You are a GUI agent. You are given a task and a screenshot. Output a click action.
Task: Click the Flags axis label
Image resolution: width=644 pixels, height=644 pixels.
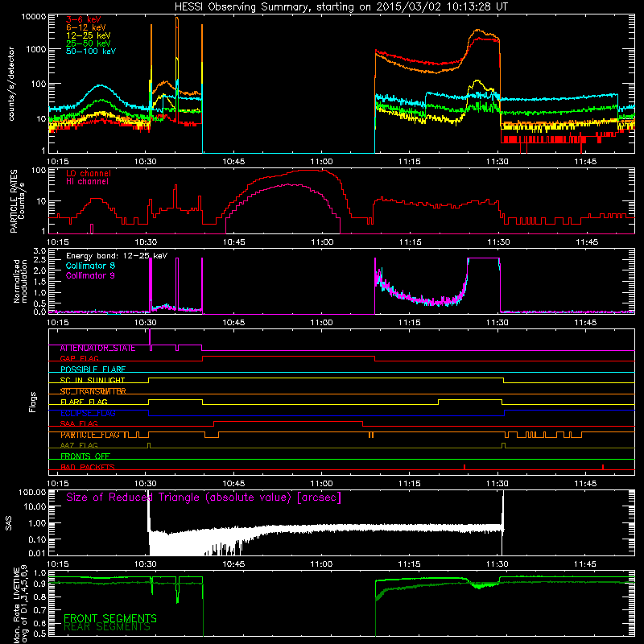click(33, 402)
